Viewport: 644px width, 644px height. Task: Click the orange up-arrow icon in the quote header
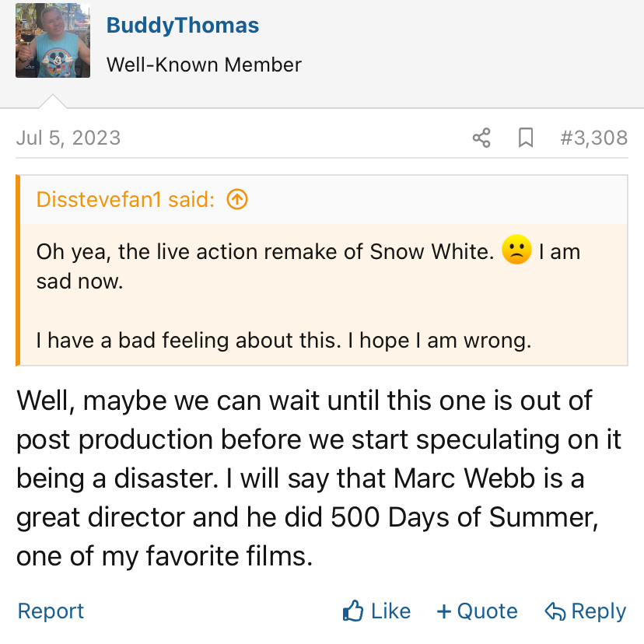237,200
